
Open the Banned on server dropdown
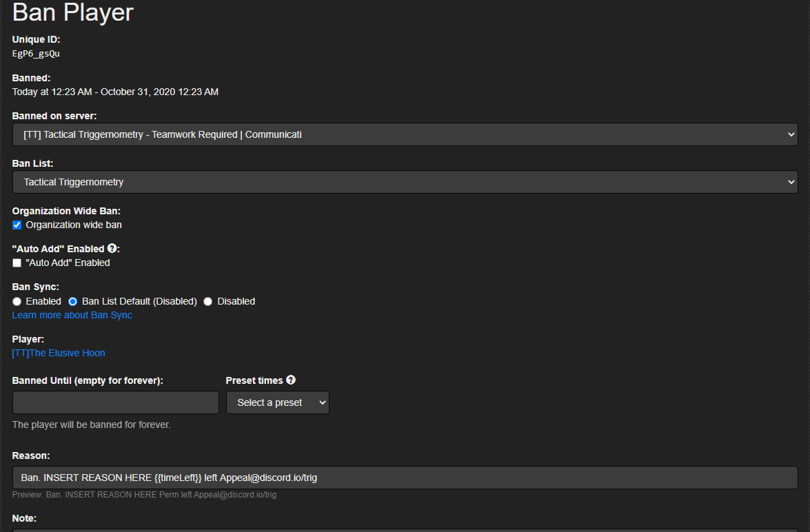405,134
